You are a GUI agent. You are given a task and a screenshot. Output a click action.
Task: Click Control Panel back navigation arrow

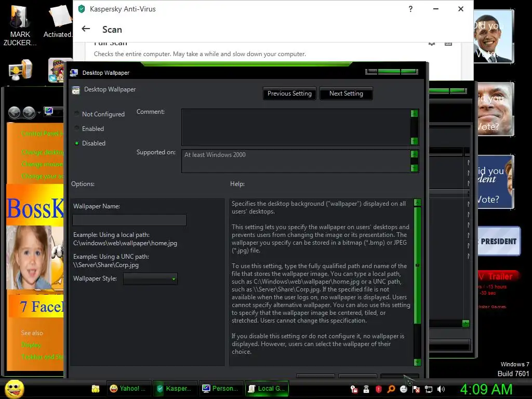click(14, 112)
